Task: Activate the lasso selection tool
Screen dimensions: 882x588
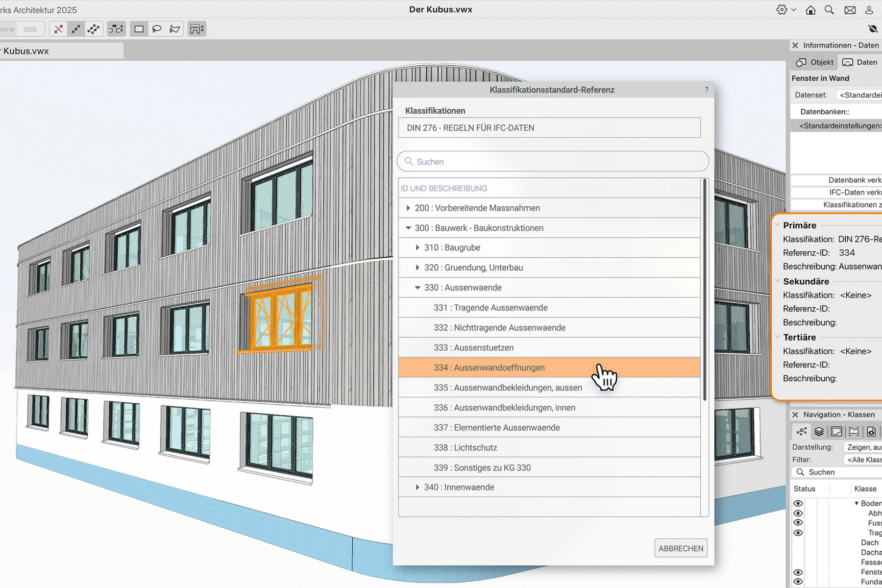Action: coord(156,28)
